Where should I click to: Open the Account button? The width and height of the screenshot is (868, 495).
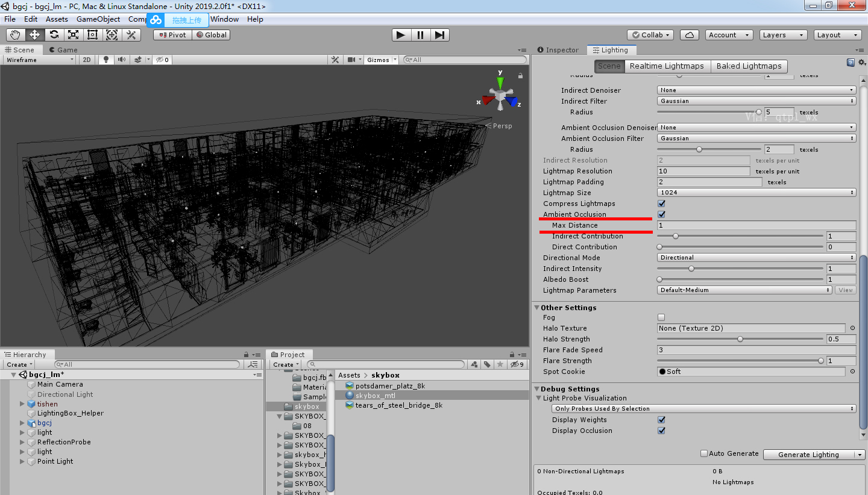coord(729,35)
